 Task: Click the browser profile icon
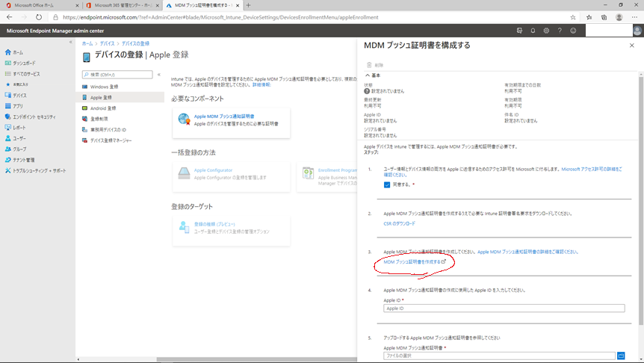pyautogui.click(x=619, y=17)
